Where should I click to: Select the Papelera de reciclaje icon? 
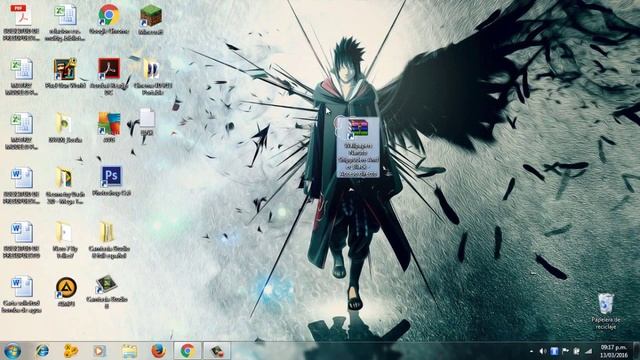pos(606,311)
